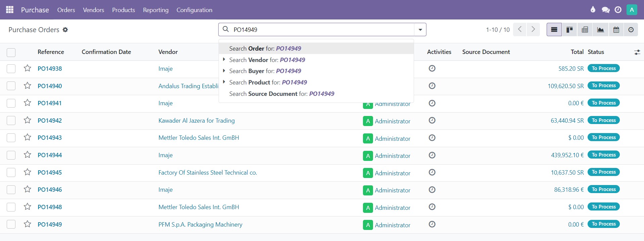Tick the select-all header checkbox
Screen dimensions: 644x241
(x=11, y=52)
